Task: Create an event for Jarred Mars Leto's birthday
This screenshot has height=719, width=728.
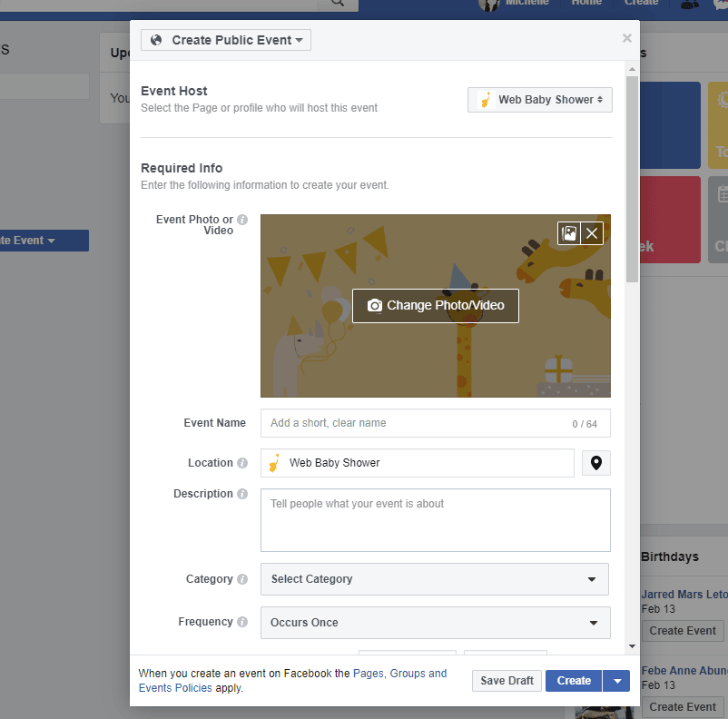Action: [x=683, y=630]
